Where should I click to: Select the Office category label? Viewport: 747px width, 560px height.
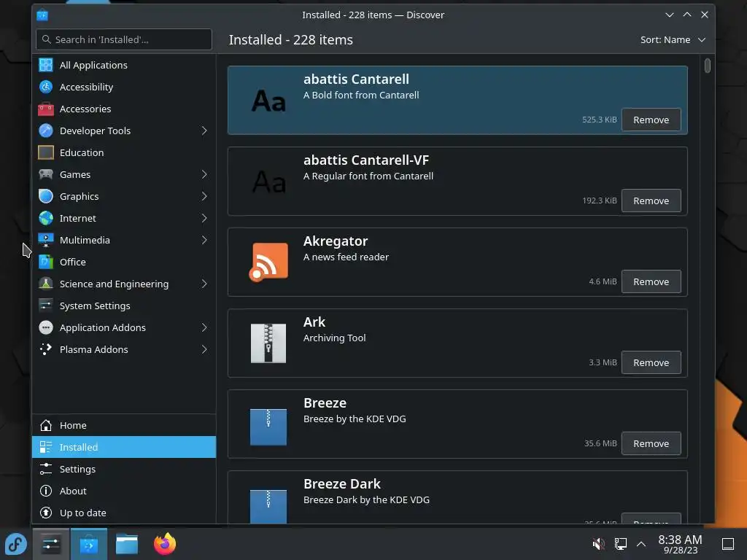coord(72,262)
